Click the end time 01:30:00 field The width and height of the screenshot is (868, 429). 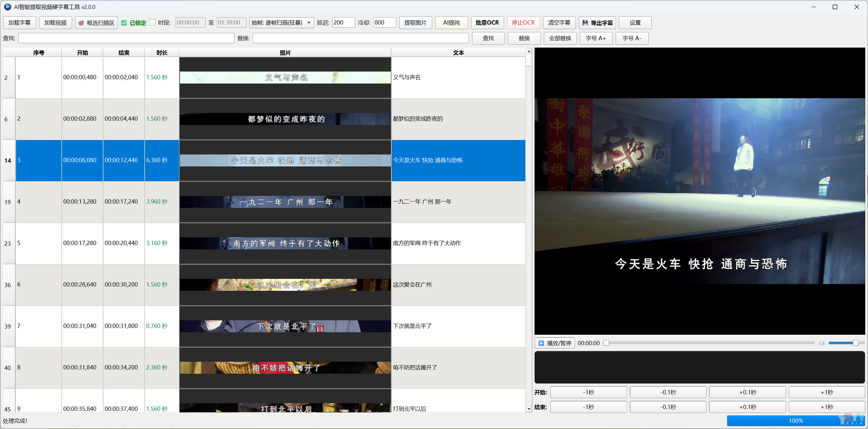[x=231, y=23]
